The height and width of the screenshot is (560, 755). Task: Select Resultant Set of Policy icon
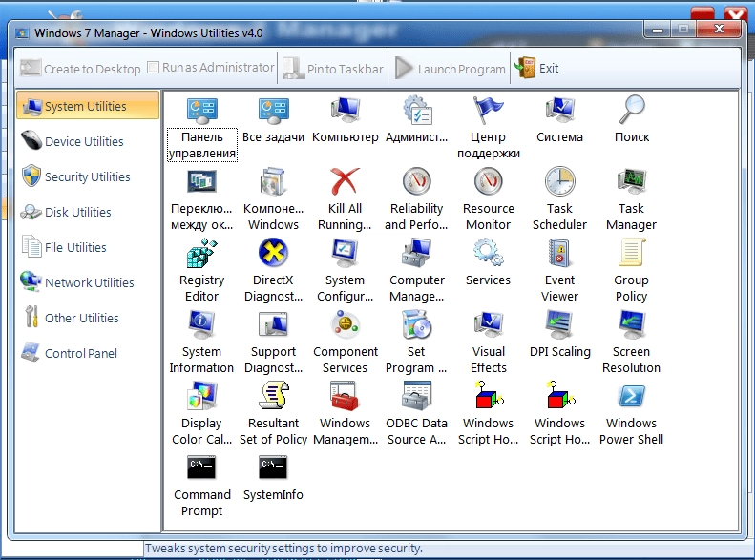(274, 397)
